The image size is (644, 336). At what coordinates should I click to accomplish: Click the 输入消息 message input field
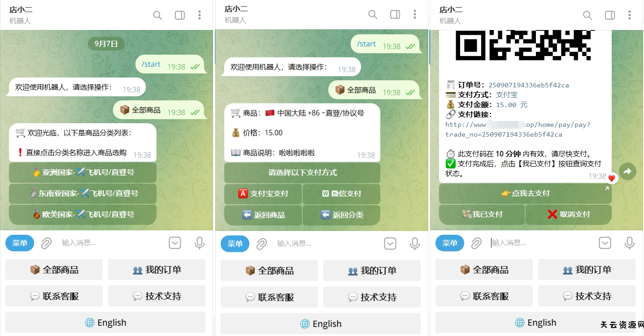click(90, 243)
